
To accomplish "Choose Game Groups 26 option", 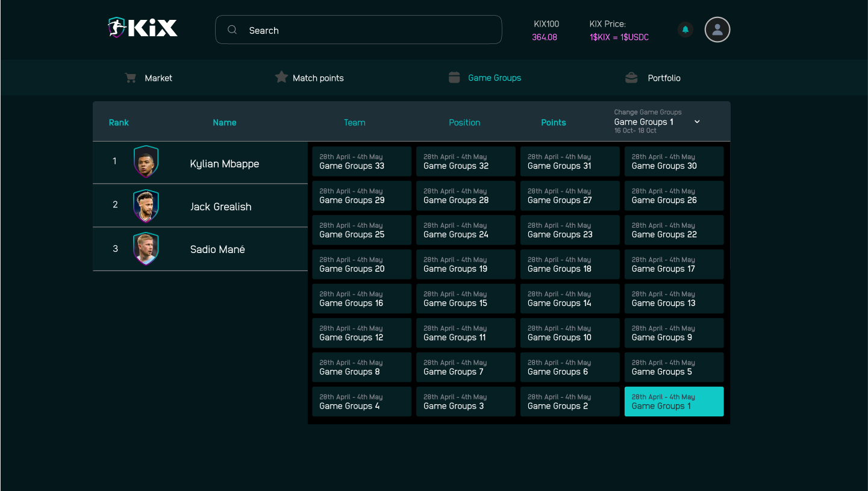I will click(x=674, y=196).
